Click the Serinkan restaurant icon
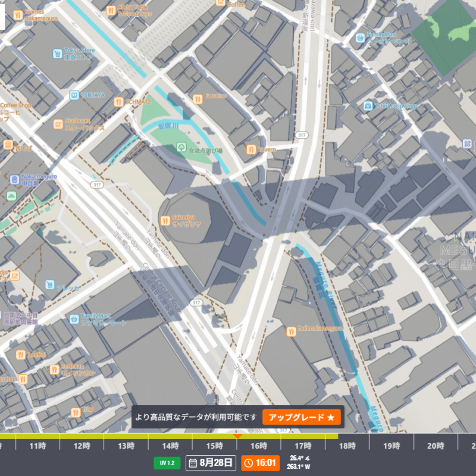This screenshot has height=476, width=476. point(54,369)
